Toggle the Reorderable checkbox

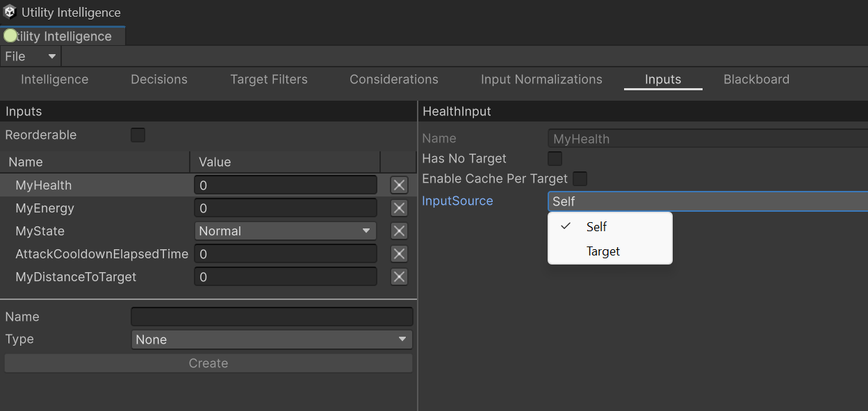point(138,135)
